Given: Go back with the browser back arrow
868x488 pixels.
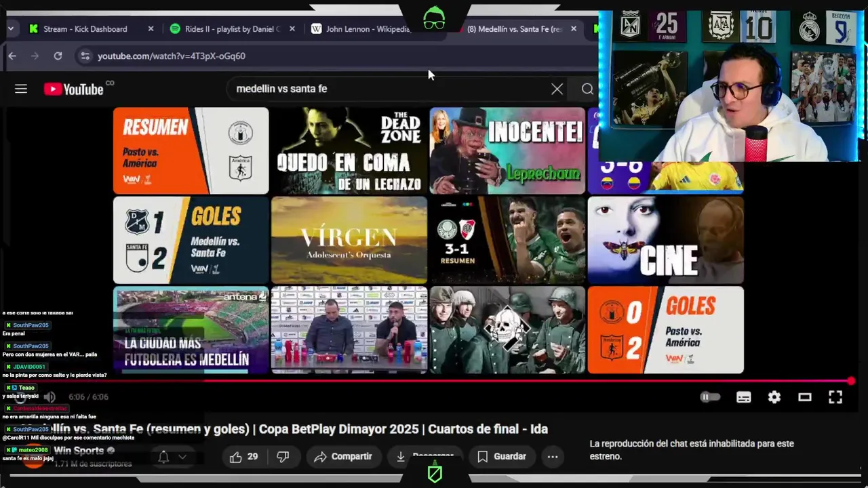Looking at the screenshot, I should [12, 56].
